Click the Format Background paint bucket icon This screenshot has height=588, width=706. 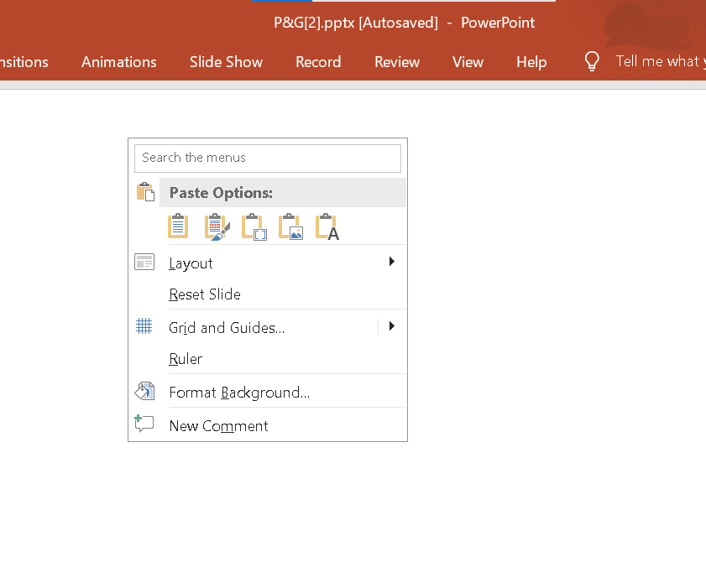tap(144, 392)
